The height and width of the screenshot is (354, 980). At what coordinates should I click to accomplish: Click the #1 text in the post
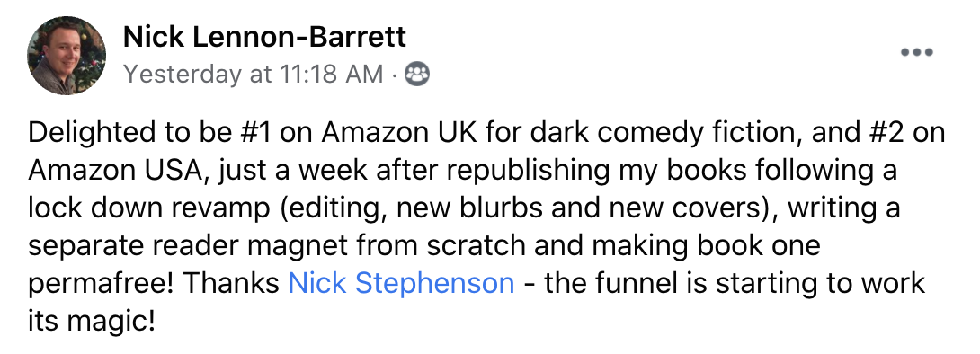(257, 133)
